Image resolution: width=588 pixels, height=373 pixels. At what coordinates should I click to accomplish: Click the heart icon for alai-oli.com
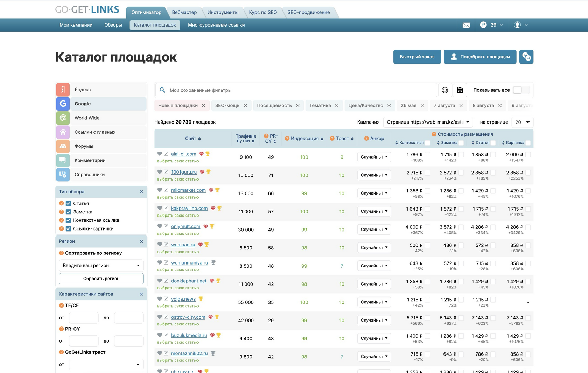pyautogui.click(x=160, y=154)
